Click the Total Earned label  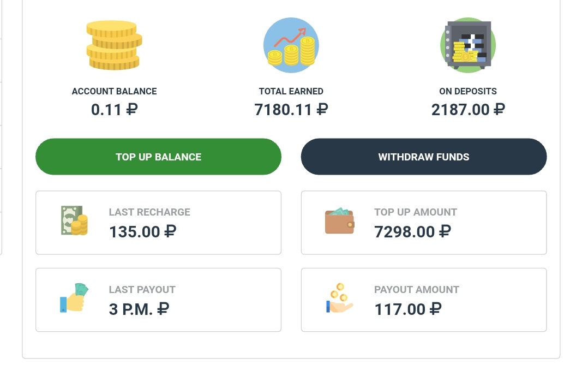(x=291, y=91)
